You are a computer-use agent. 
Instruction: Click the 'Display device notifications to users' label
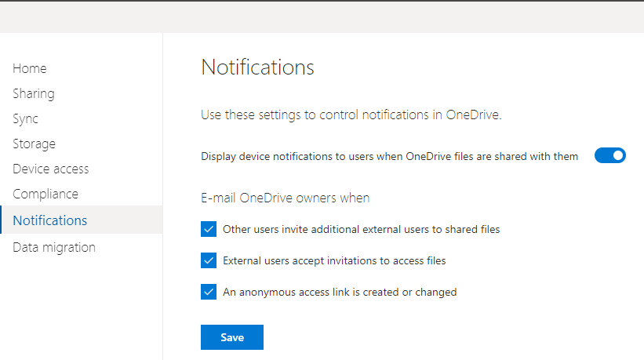pos(389,156)
